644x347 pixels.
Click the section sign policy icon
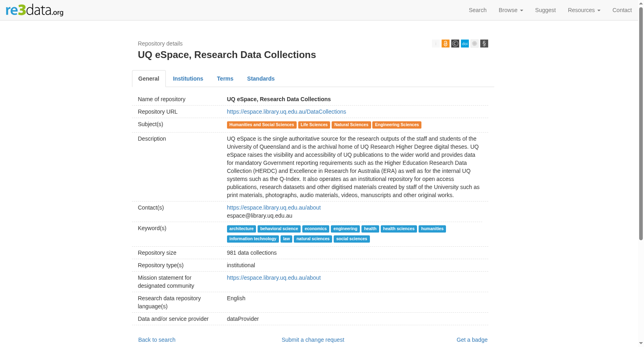click(x=484, y=44)
